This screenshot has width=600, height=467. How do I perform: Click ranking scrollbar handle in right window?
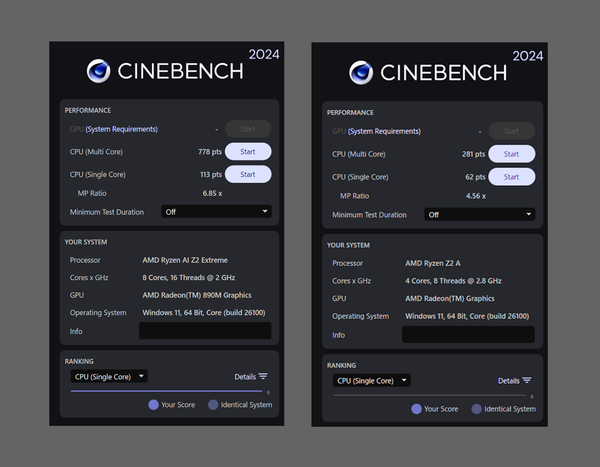(532, 397)
